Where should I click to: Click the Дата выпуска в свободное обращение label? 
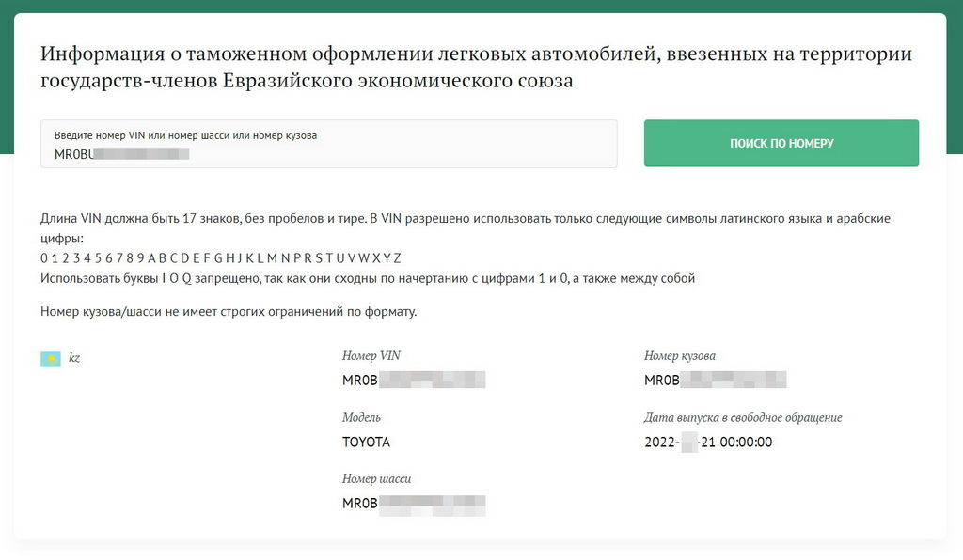click(743, 418)
